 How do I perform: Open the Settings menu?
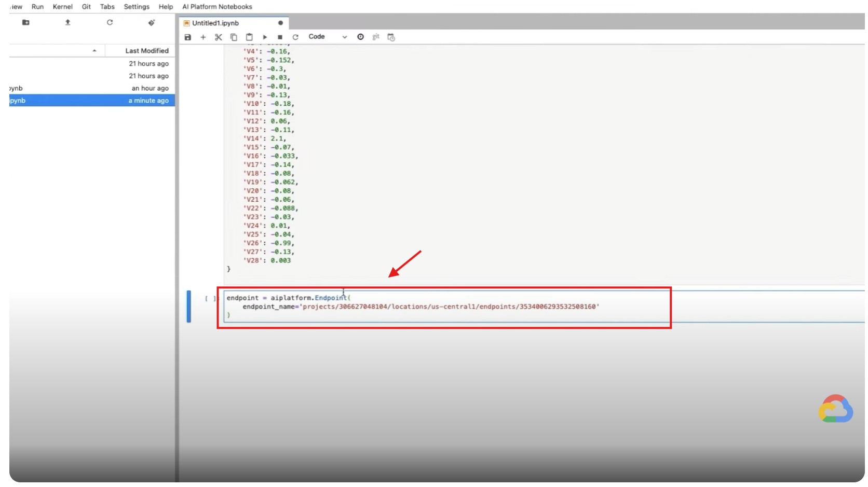tap(137, 7)
